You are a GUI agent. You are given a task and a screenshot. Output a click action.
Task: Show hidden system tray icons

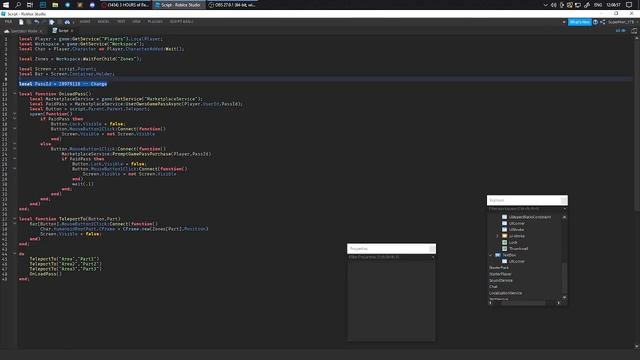(x=546, y=5)
